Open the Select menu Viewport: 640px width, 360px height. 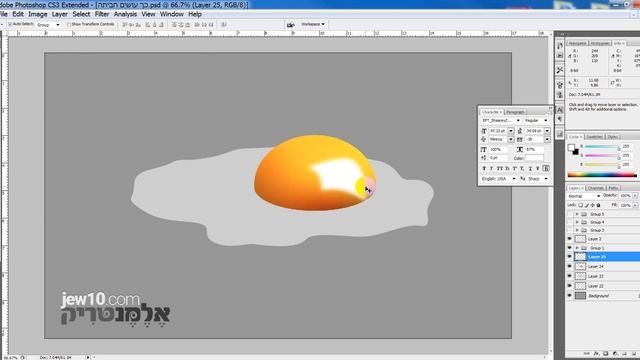(81, 14)
